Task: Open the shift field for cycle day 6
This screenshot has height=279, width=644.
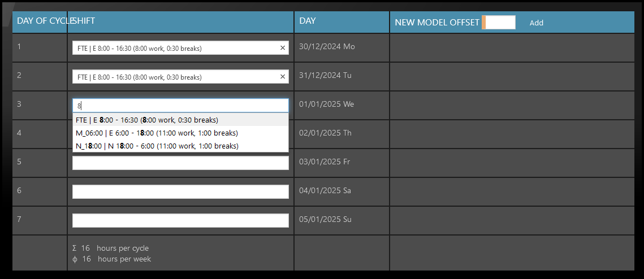Action: pos(180,192)
